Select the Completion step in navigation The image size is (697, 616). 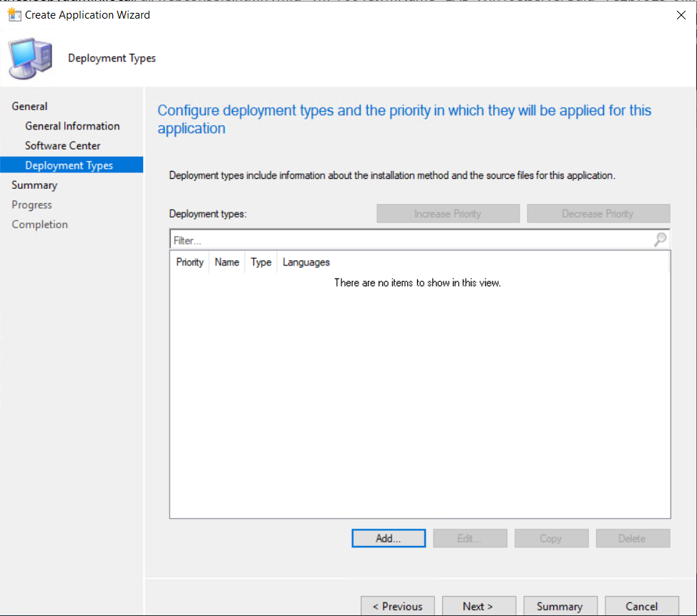click(x=39, y=224)
